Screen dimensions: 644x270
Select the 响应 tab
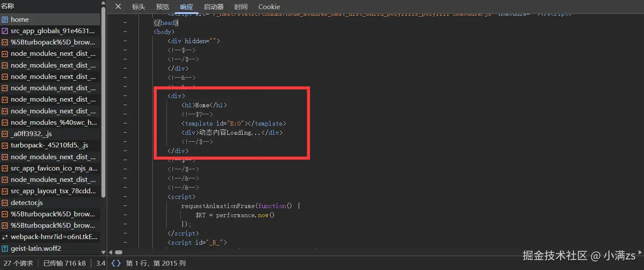pyautogui.click(x=186, y=7)
